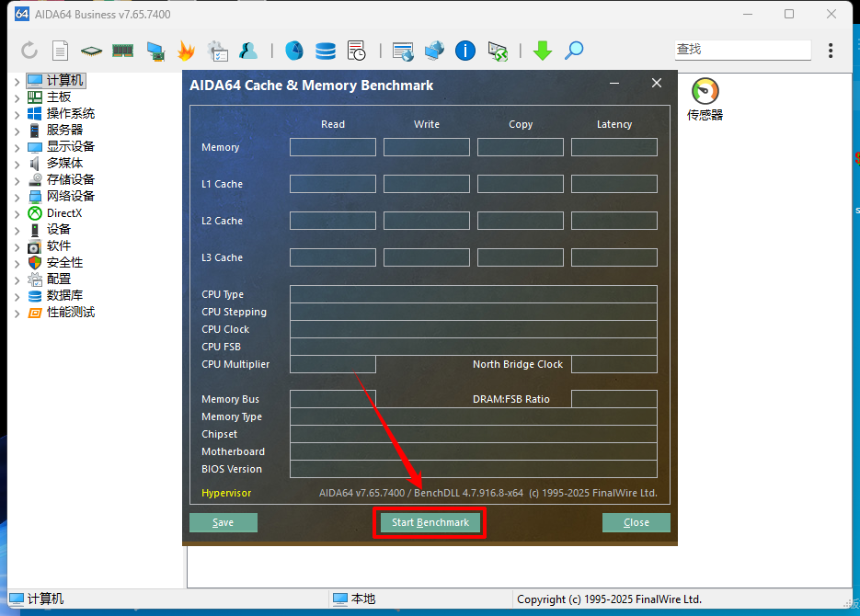The width and height of the screenshot is (860, 616).
Task: Click the window with globe toolbar icon
Action: tap(403, 51)
